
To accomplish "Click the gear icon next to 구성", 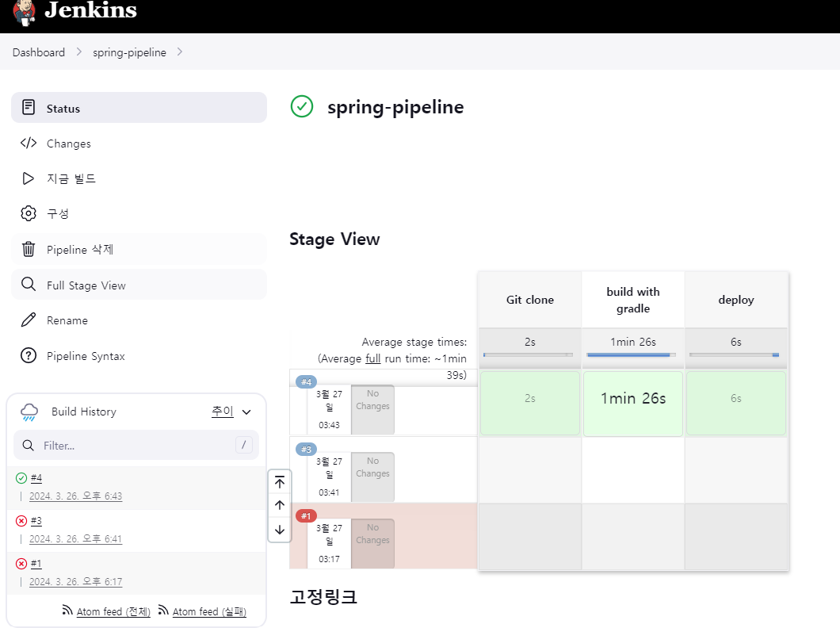I will coord(29,213).
